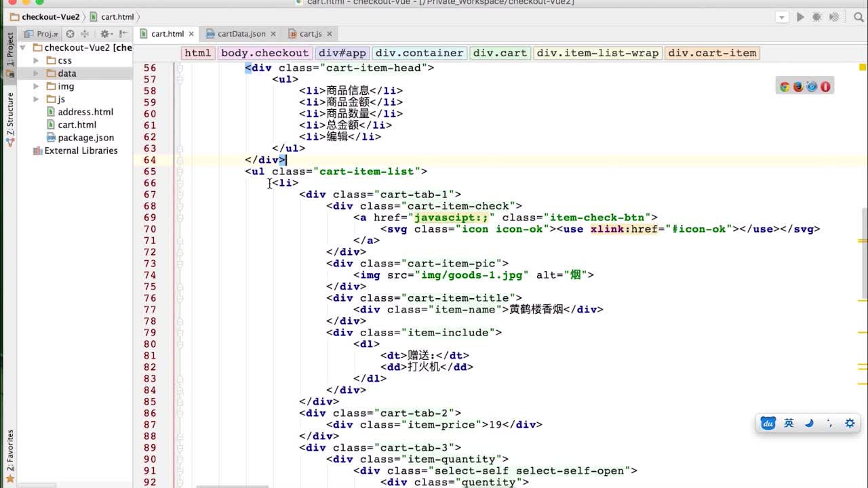Close the cartData.json editor tab
868x488 pixels.
[273, 34]
